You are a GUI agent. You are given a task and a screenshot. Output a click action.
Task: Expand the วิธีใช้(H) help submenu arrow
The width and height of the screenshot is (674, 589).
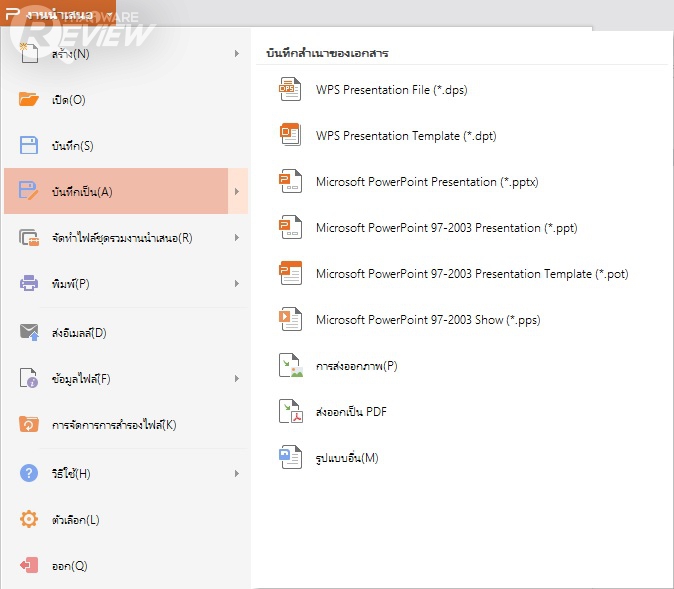pyautogui.click(x=237, y=473)
